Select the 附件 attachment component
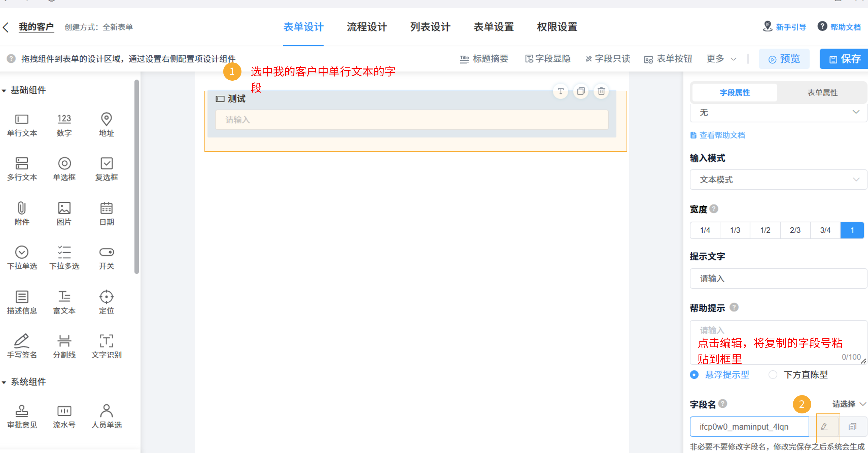The width and height of the screenshot is (868, 453). pos(22,214)
